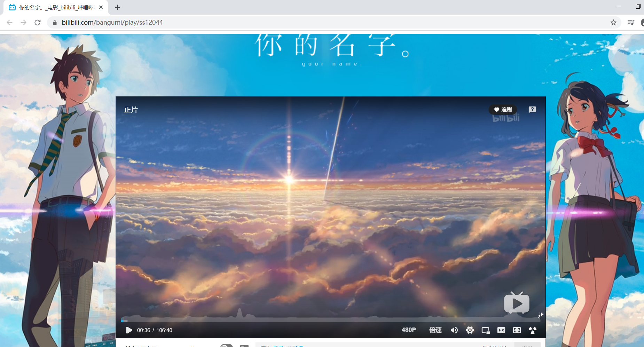Click the radiation-style icon in player controls
The image size is (644, 347).
click(533, 330)
